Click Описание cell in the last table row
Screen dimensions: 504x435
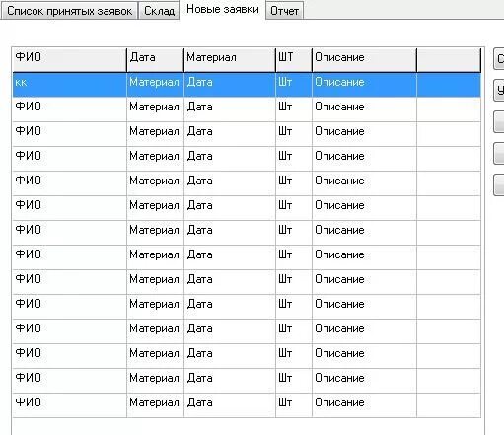click(x=364, y=405)
